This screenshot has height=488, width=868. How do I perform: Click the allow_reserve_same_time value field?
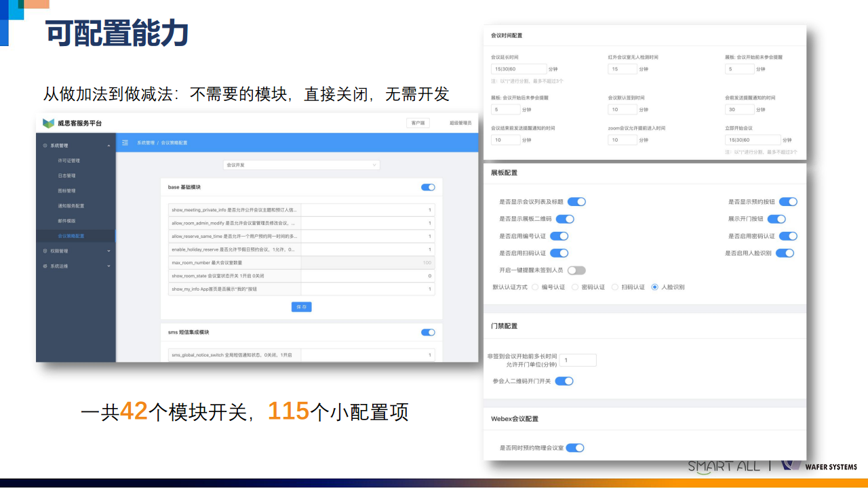pos(368,237)
